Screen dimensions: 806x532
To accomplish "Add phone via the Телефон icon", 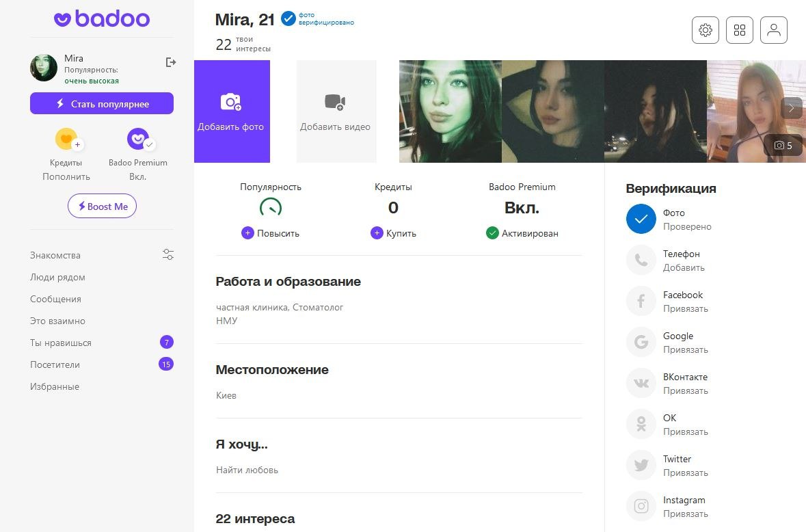I will (641, 260).
